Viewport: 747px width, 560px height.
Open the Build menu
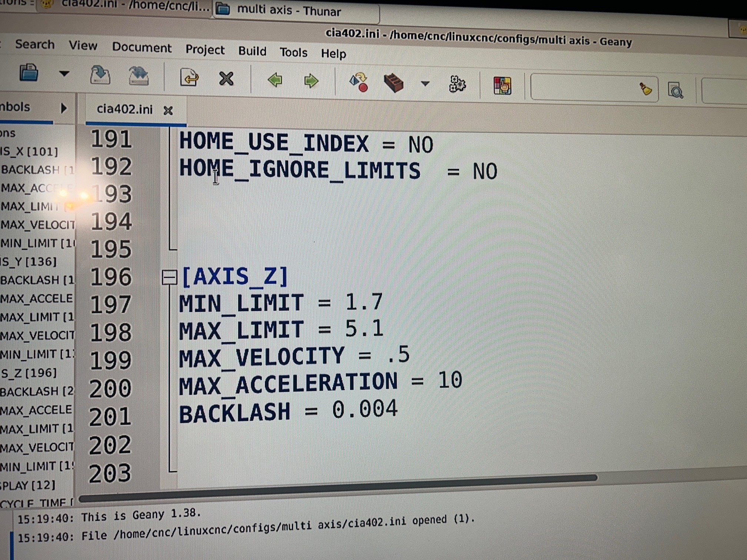(x=252, y=51)
